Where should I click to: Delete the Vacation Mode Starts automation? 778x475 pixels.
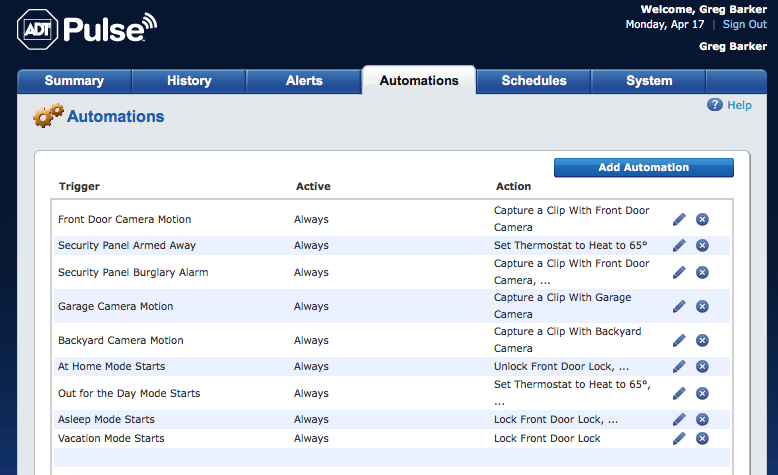702,438
